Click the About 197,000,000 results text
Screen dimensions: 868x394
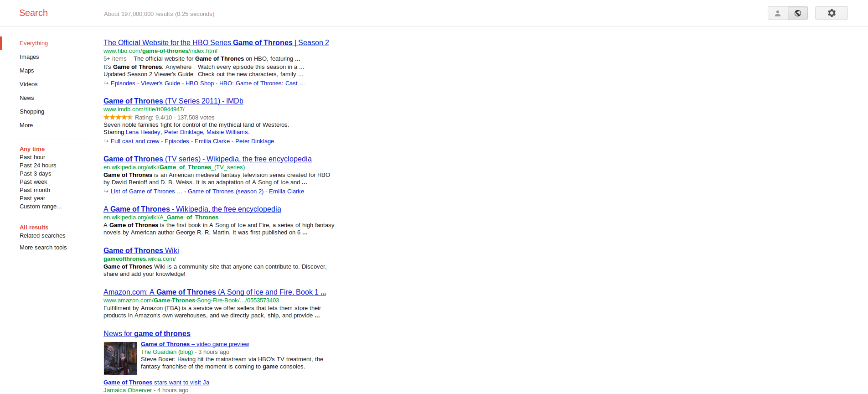pos(159,14)
